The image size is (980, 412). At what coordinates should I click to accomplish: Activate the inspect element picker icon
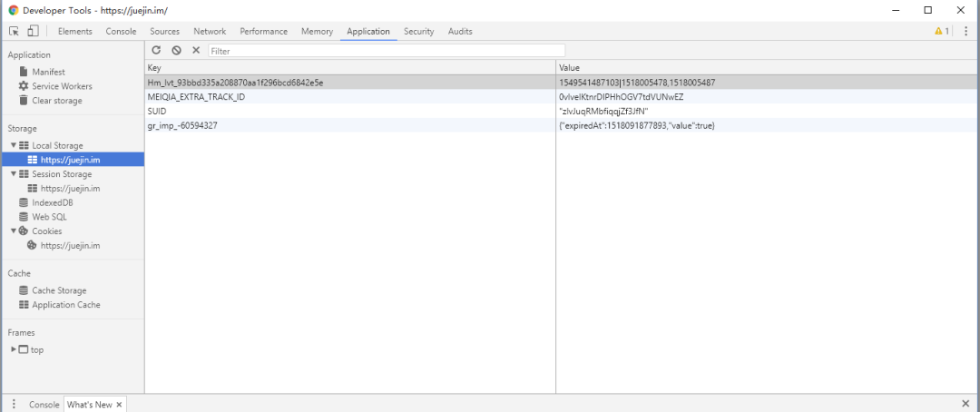coord(14,31)
